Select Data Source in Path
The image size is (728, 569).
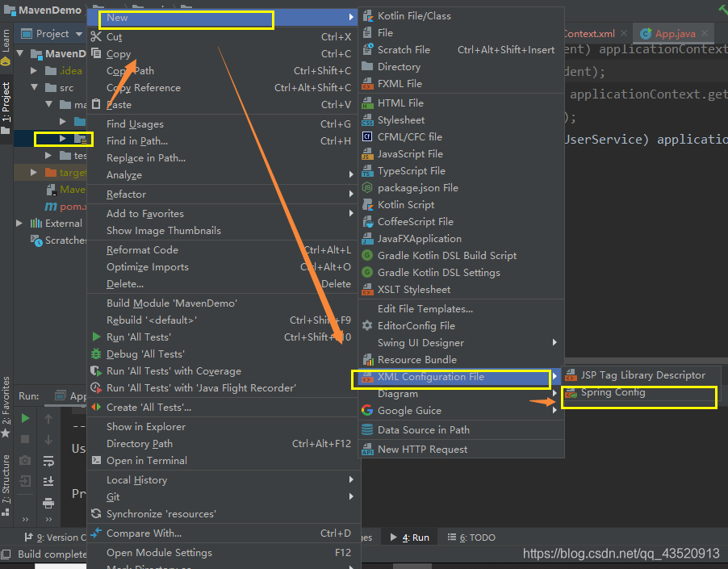click(461, 430)
